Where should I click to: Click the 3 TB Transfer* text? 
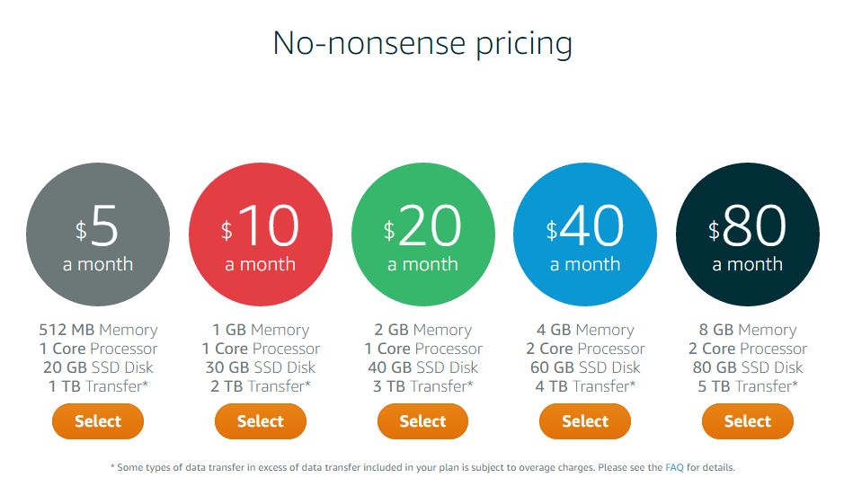tap(422, 386)
